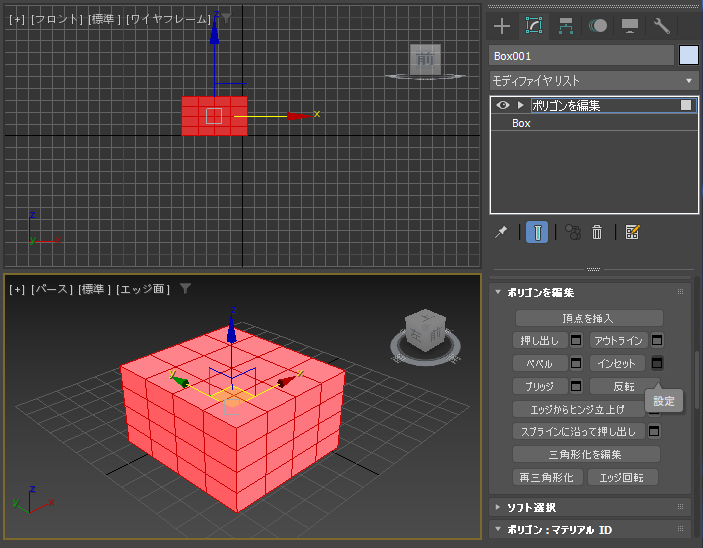Click the green Y-axis gizmo arrow in perspective
This screenshot has height=548, width=703.
coord(180,381)
